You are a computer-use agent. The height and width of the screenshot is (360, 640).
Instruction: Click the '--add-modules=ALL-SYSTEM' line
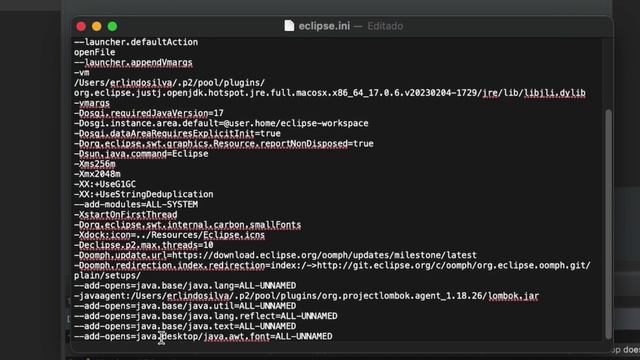136,204
